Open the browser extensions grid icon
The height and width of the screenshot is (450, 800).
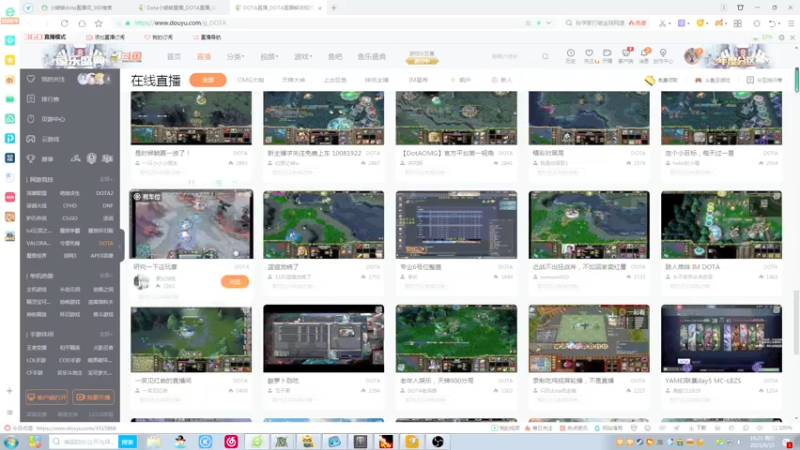pyautogui.click(x=738, y=23)
